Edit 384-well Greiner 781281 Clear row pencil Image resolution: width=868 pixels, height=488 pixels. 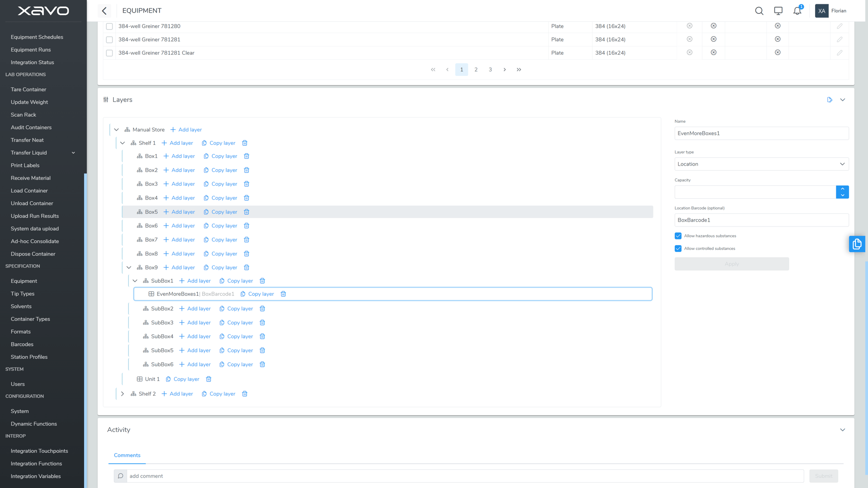click(840, 53)
